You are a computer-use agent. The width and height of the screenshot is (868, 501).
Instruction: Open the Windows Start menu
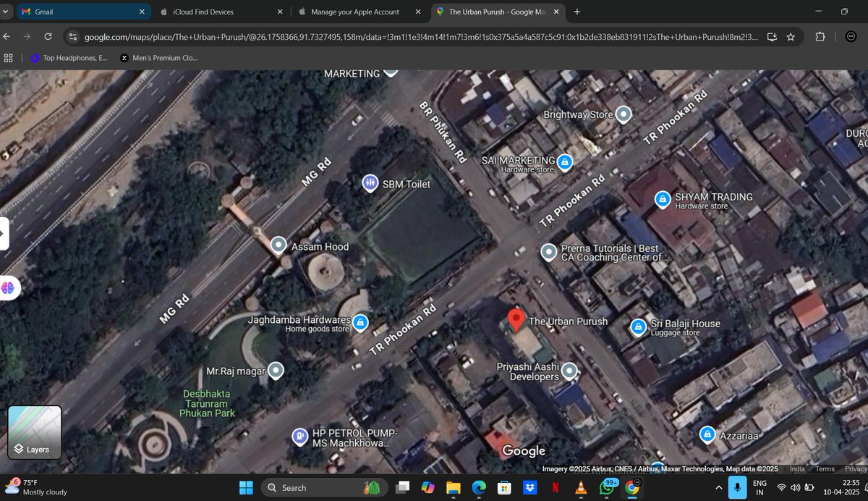click(x=246, y=487)
